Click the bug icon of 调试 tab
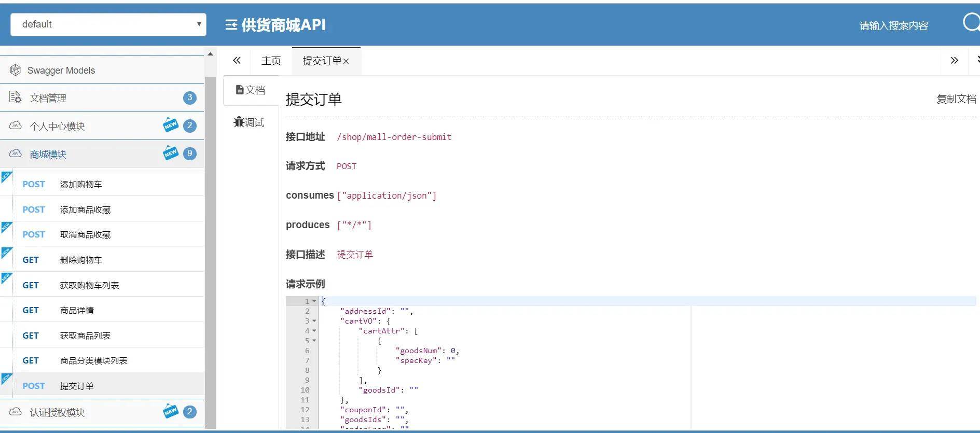This screenshot has width=980, height=433. click(239, 122)
